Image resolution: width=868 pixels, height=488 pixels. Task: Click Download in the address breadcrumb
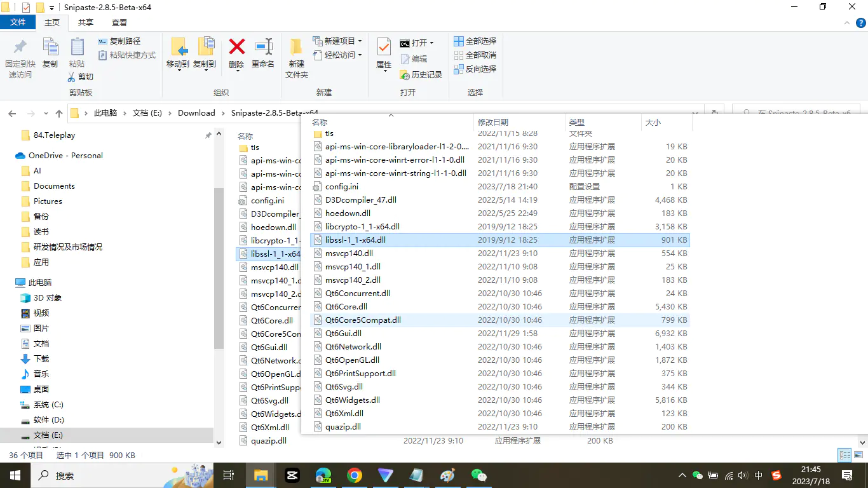[196, 113]
